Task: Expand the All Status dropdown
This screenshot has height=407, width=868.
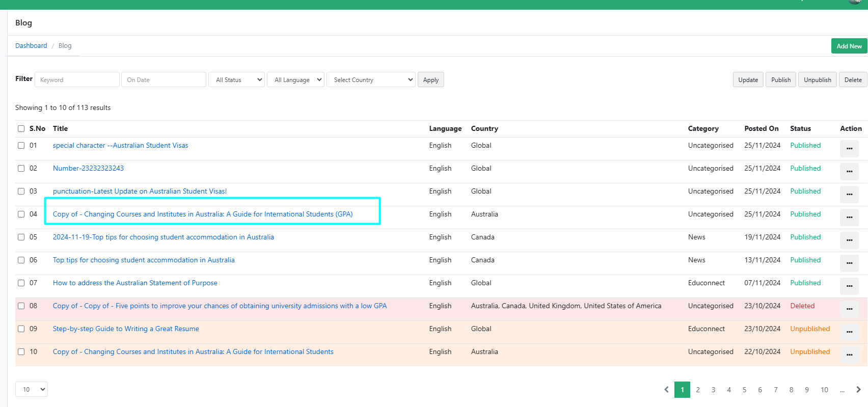Action: [236, 80]
